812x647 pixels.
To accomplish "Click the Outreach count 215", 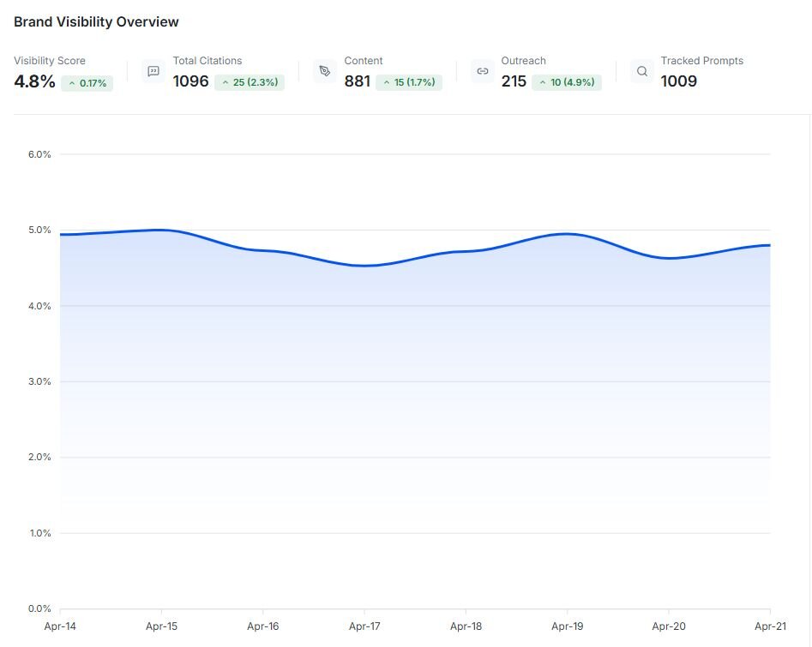I will [514, 82].
